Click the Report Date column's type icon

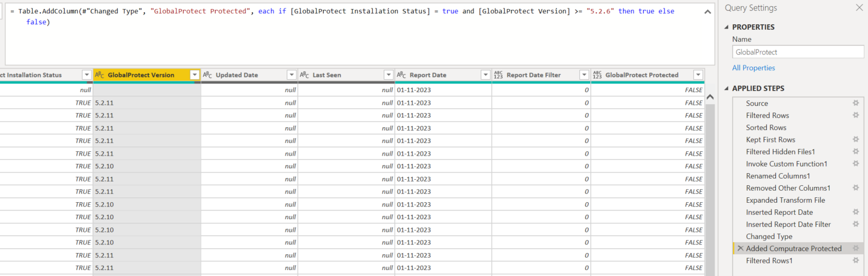coord(401,75)
